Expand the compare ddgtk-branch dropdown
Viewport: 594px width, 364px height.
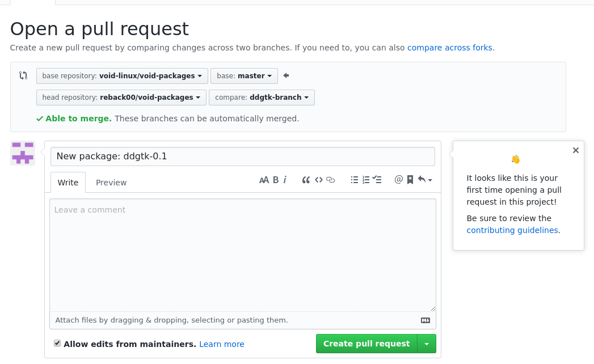pyautogui.click(x=262, y=98)
